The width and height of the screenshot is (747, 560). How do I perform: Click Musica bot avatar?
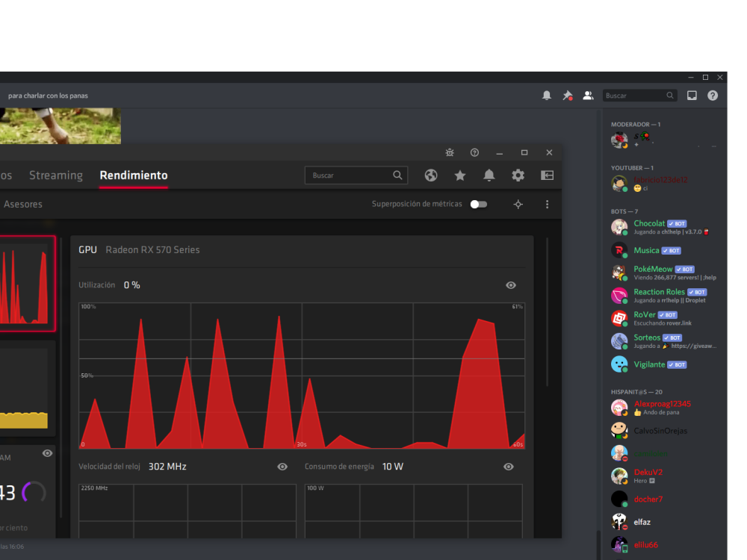[619, 250]
